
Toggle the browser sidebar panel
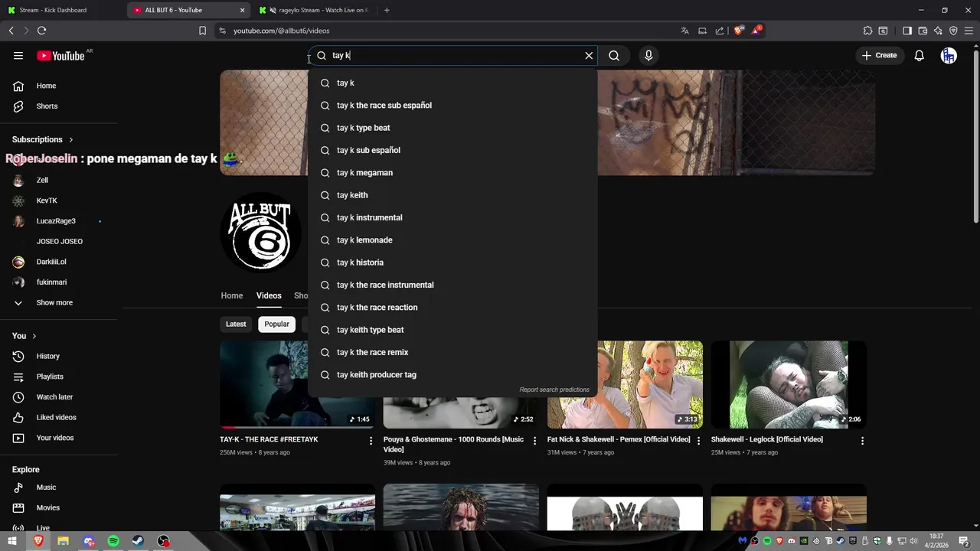[x=907, y=31]
